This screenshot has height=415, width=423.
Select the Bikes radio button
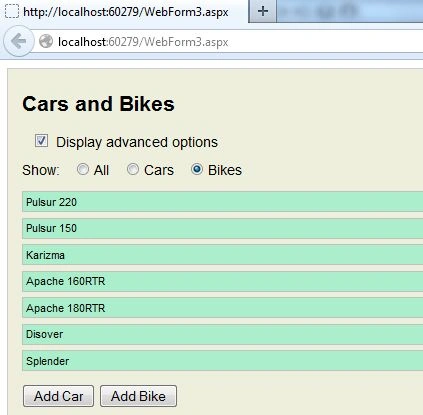(x=197, y=169)
